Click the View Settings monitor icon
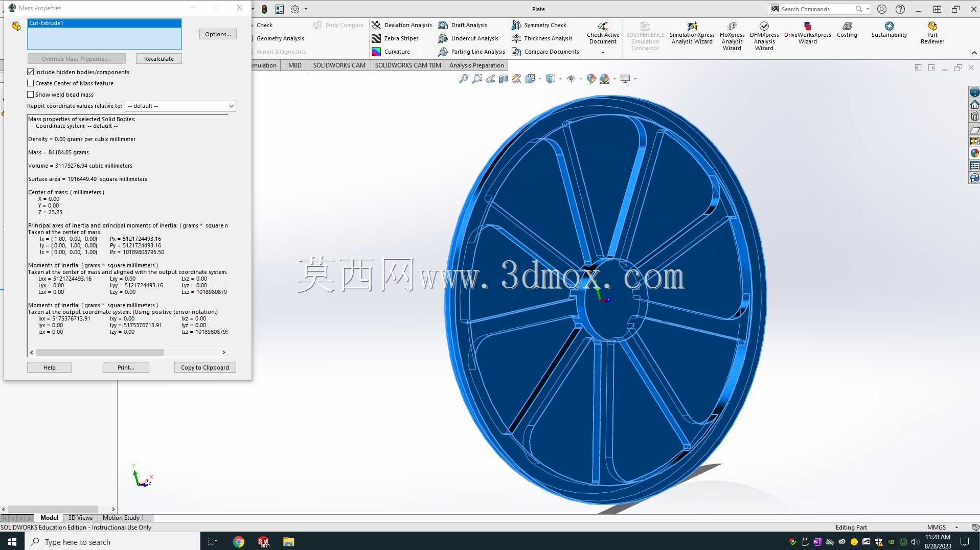 pyautogui.click(x=625, y=79)
